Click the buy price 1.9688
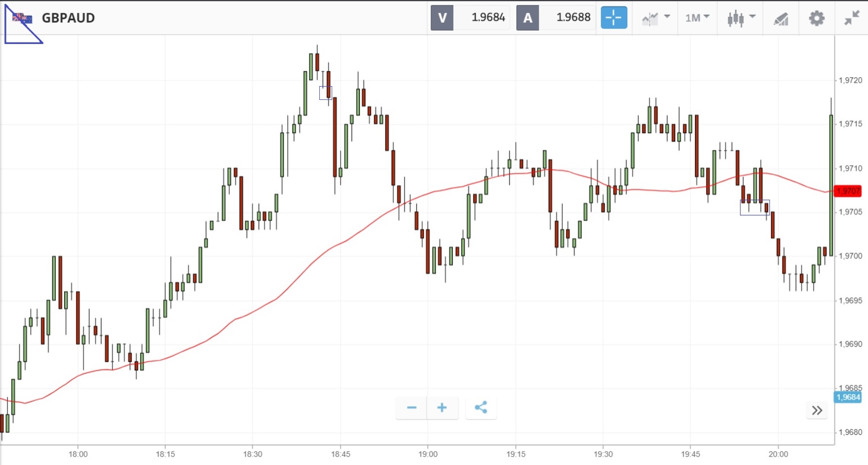This screenshot has width=868, height=465. click(x=573, y=17)
